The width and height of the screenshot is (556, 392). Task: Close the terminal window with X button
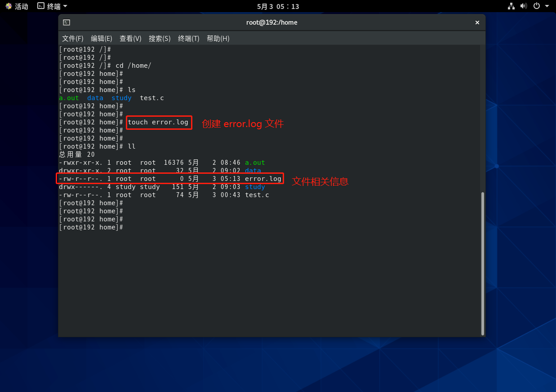click(x=477, y=22)
